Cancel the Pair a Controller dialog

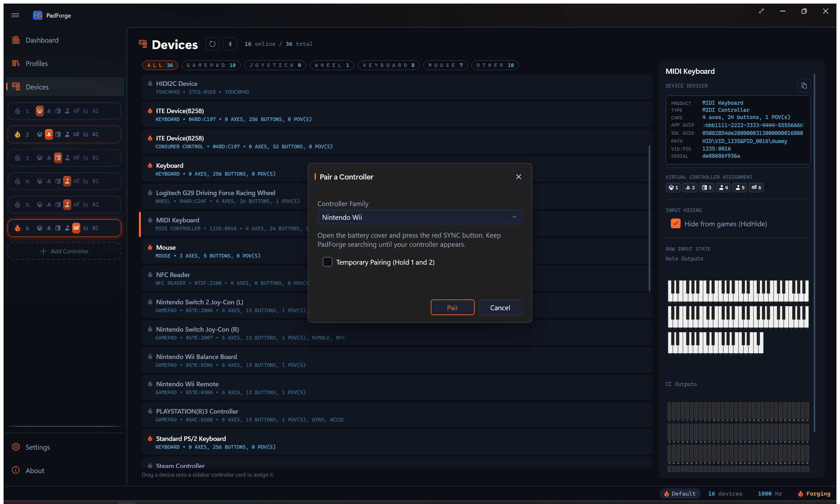click(500, 308)
